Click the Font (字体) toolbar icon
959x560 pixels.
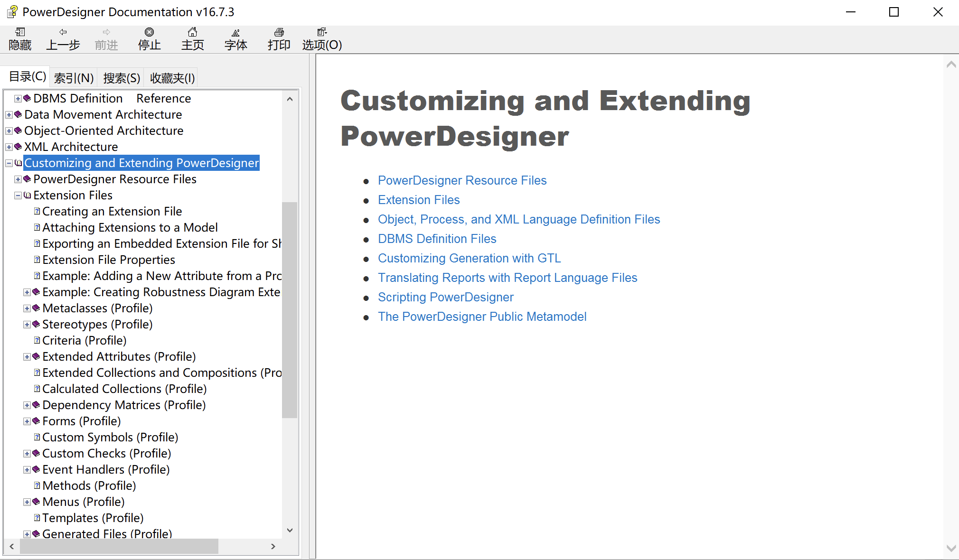click(235, 32)
